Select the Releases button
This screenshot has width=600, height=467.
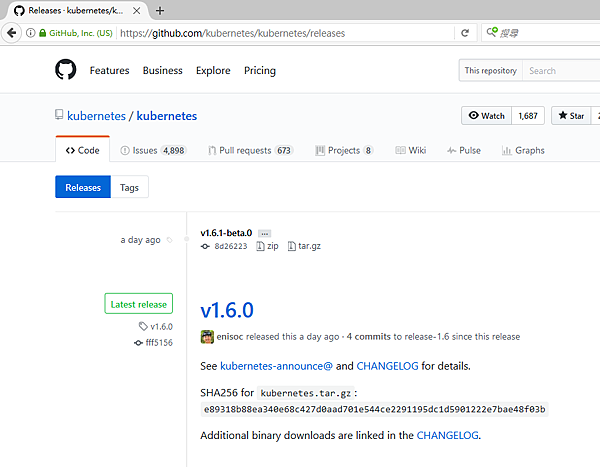click(x=83, y=187)
